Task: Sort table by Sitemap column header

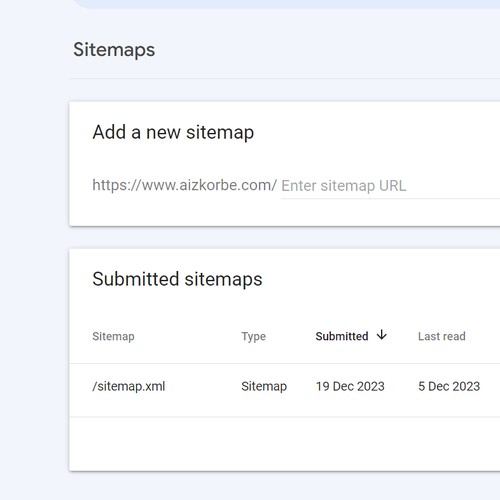Action: coord(113,336)
